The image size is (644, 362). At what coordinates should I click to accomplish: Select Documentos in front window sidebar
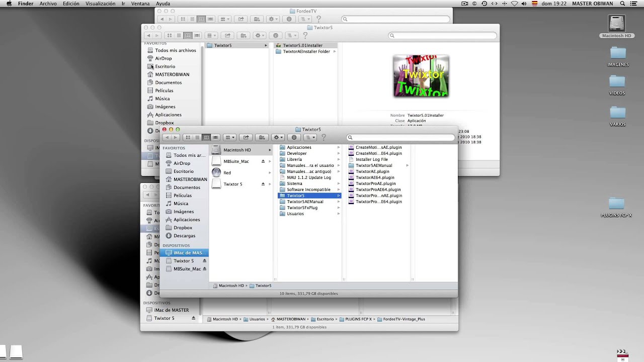(x=184, y=188)
